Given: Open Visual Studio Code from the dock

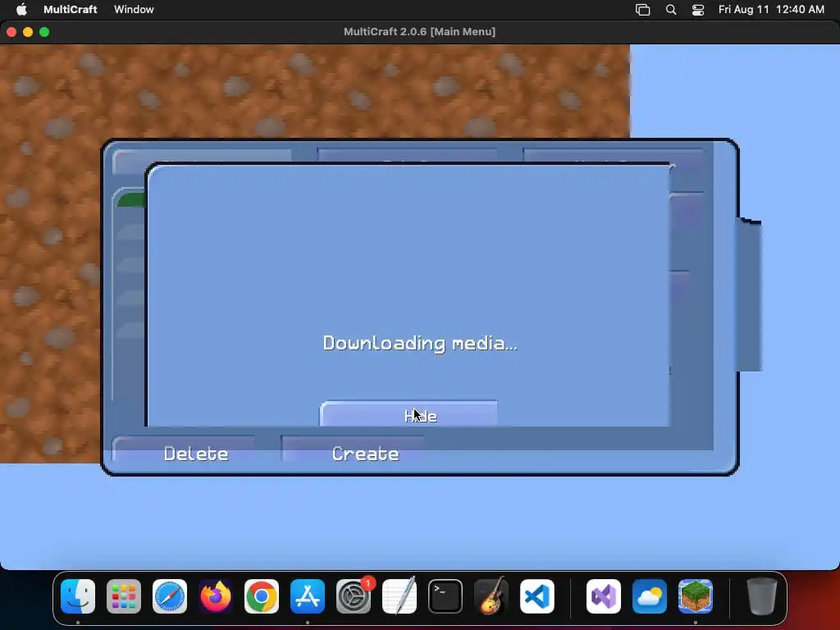Looking at the screenshot, I should click(537, 596).
